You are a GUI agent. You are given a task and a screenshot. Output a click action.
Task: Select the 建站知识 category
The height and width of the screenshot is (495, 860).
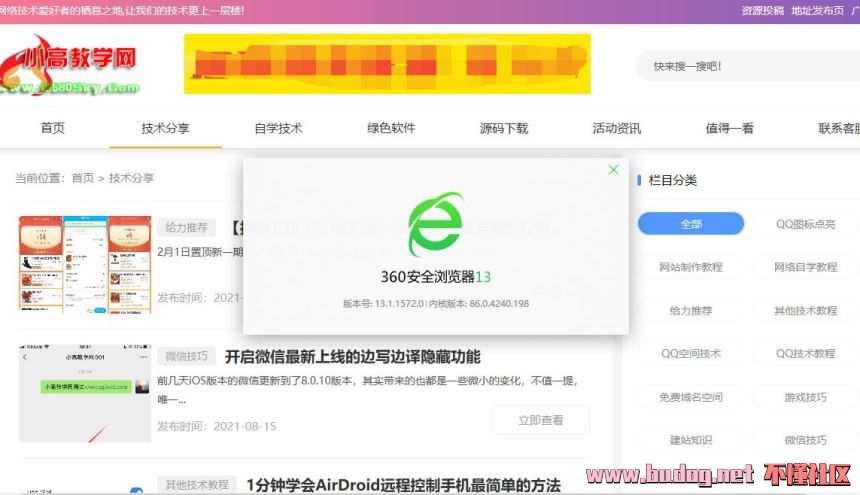point(691,440)
